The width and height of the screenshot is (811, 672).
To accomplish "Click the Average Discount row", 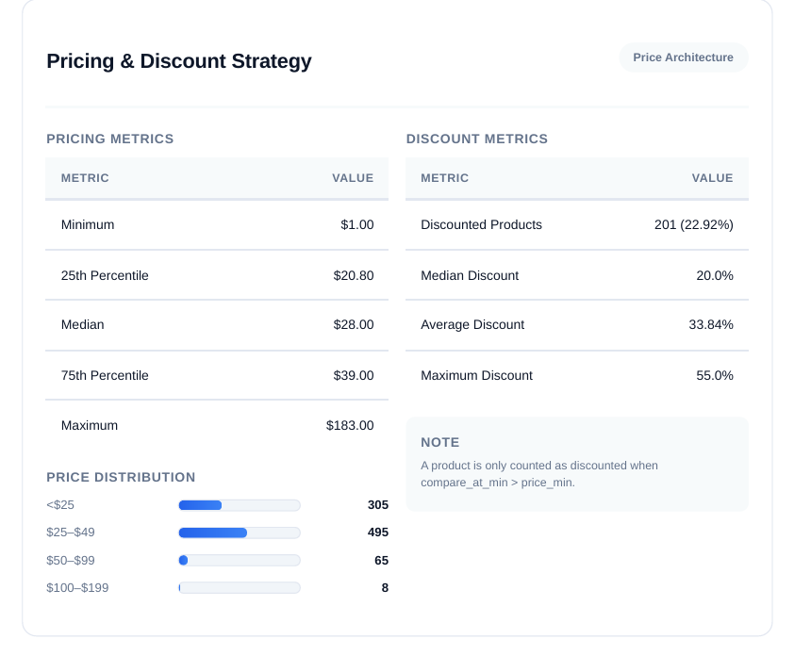I will (x=576, y=325).
